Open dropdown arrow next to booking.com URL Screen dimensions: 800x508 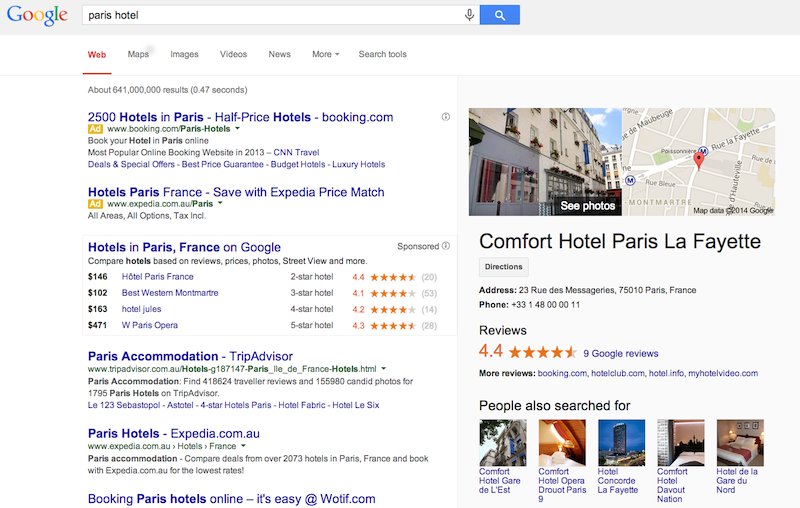click(237, 129)
